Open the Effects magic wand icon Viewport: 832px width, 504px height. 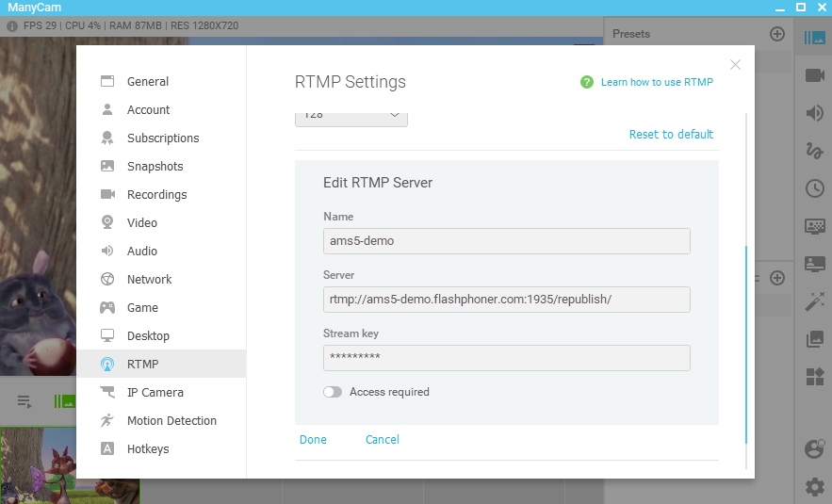click(x=814, y=301)
